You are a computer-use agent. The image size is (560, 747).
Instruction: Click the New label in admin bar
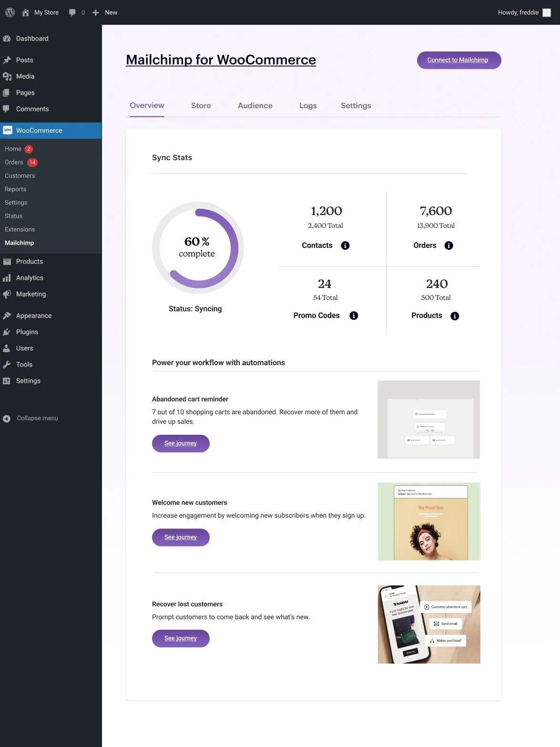point(111,12)
